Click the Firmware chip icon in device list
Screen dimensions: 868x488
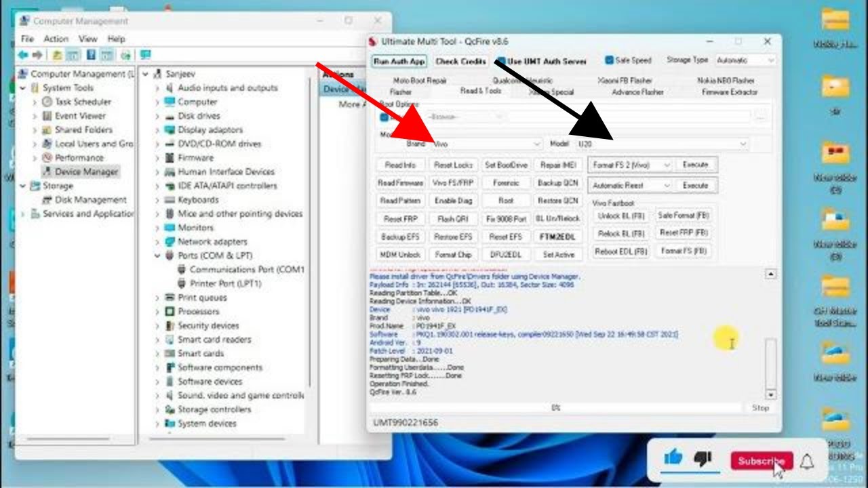(170, 158)
